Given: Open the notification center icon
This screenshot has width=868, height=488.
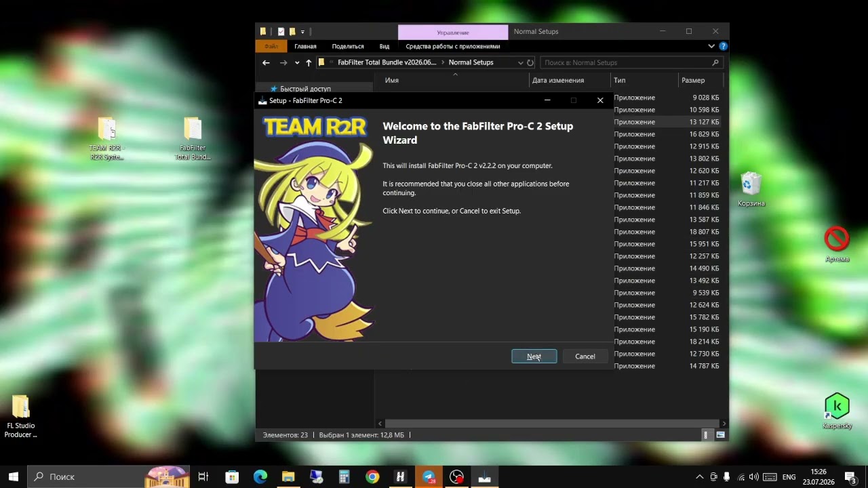Looking at the screenshot, I should (850, 476).
